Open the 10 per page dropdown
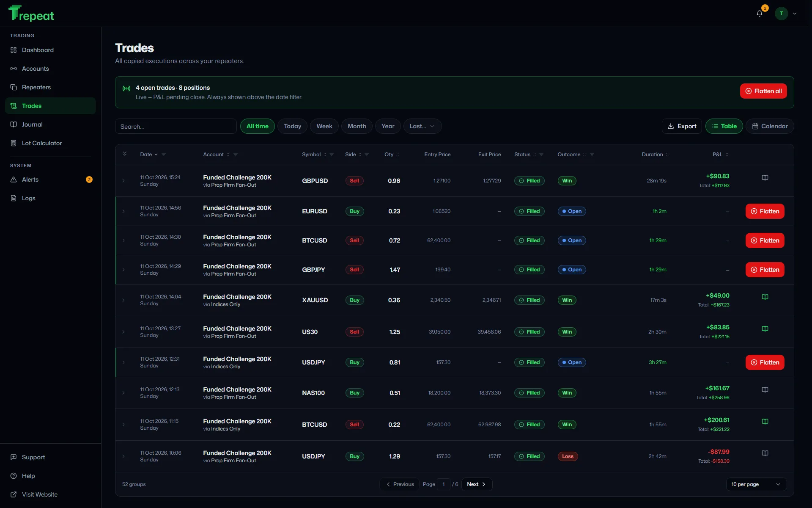 [x=756, y=484]
